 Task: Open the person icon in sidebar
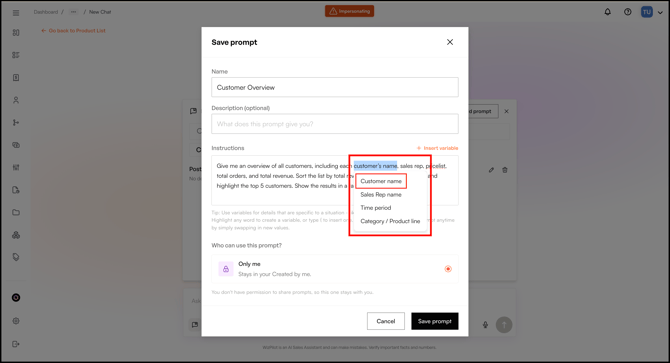[x=16, y=100]
